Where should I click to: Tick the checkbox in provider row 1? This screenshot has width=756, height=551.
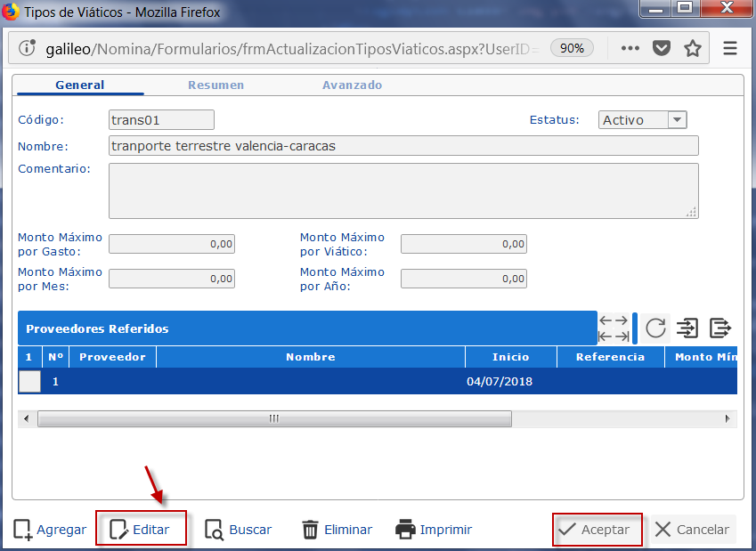(x=30, y=381)
